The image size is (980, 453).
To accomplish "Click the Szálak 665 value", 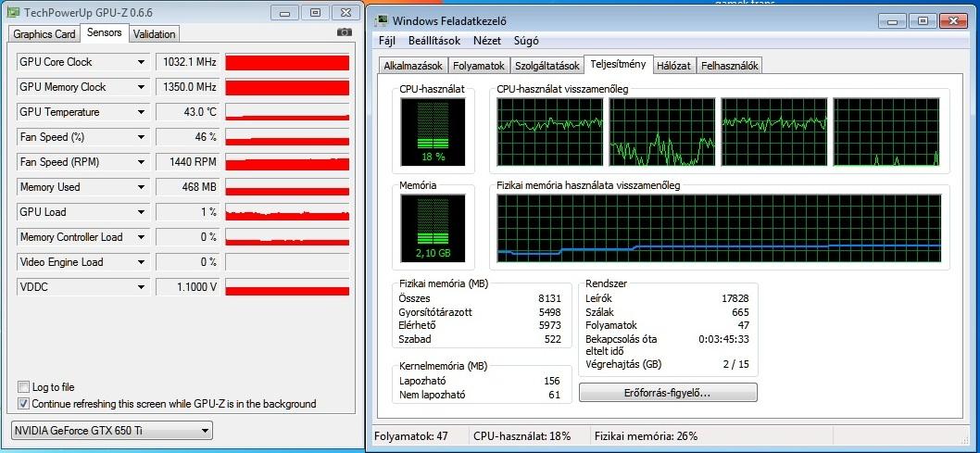I will 740,312.
